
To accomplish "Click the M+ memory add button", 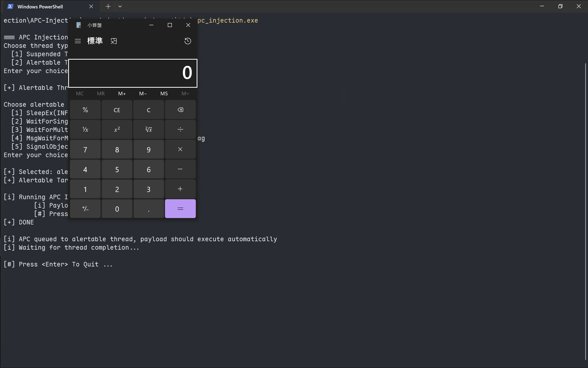I will [122, 94].
